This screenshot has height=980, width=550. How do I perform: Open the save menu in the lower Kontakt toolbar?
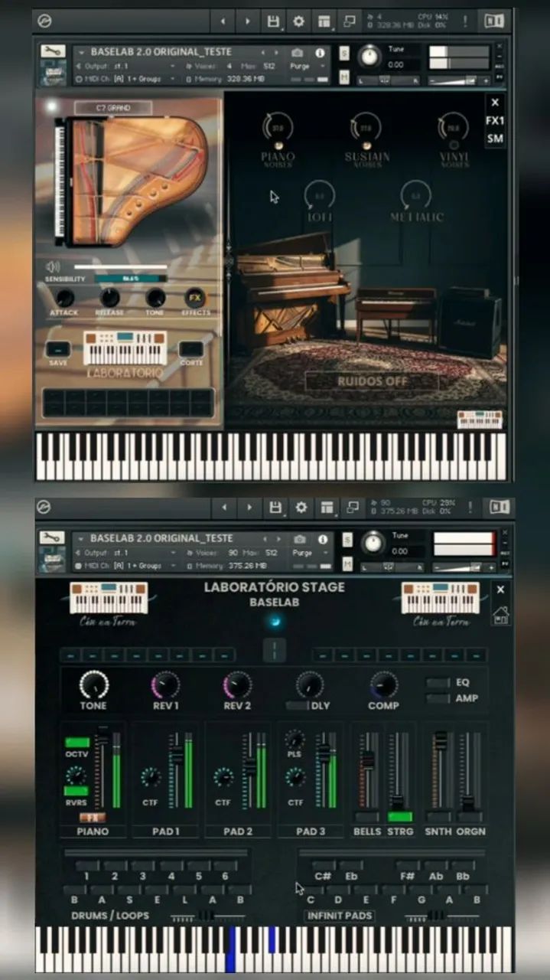(275, 508)
